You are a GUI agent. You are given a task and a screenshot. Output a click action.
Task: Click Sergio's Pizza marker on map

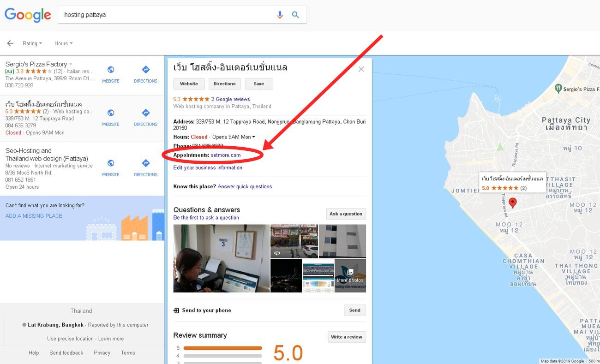[x=558, y=88]
